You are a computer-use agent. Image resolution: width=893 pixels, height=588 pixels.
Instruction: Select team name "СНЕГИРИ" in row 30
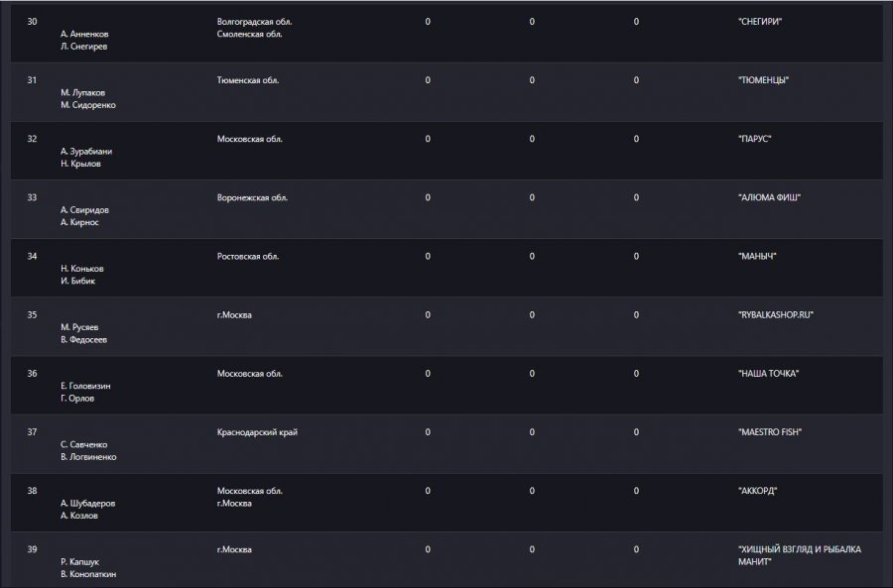pos(760,22)
